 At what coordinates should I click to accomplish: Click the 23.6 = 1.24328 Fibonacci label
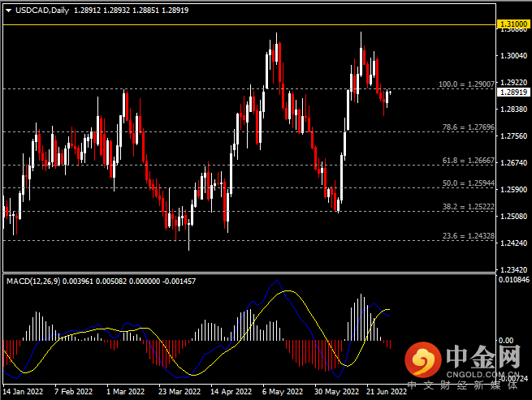(x=468, y=235)
